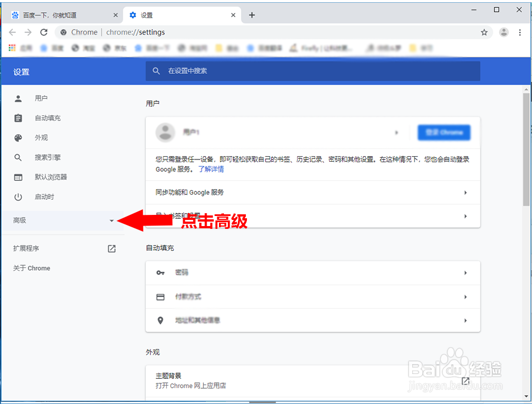The height and width of the screenshot is (404, 532).
Task: Click the 自动填充 clipboard icon in the sidebar
Action: pos(18,118)
